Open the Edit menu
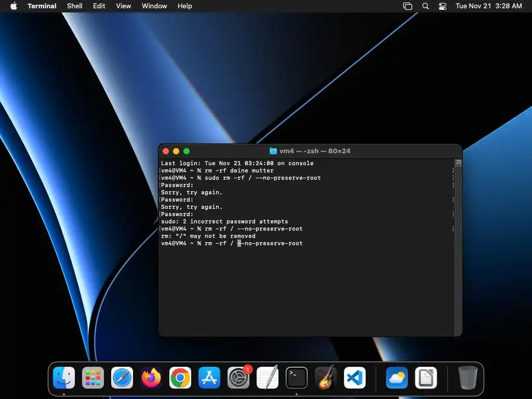The width and height of the screenshot is (532, 399). (x=99, y=6)
